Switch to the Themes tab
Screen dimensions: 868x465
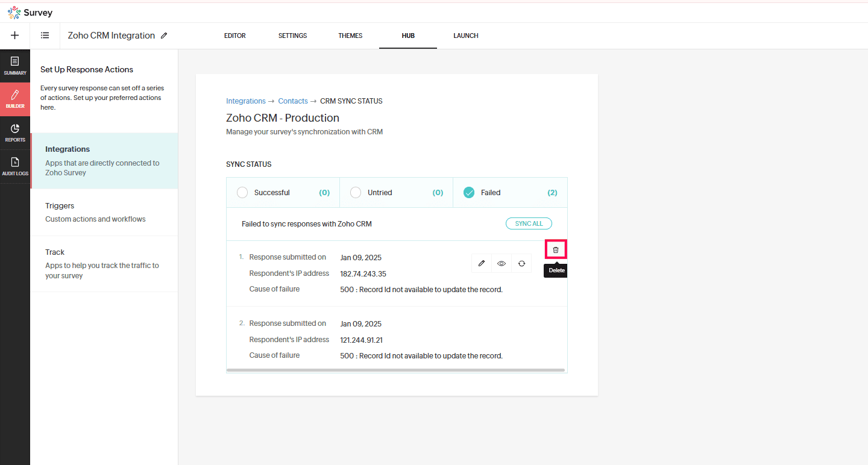coord(350,36)
